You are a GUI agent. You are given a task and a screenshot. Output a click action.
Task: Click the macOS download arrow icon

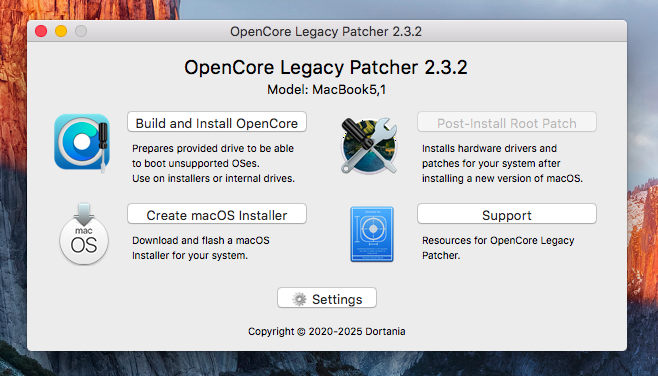(x=84, y=234)
